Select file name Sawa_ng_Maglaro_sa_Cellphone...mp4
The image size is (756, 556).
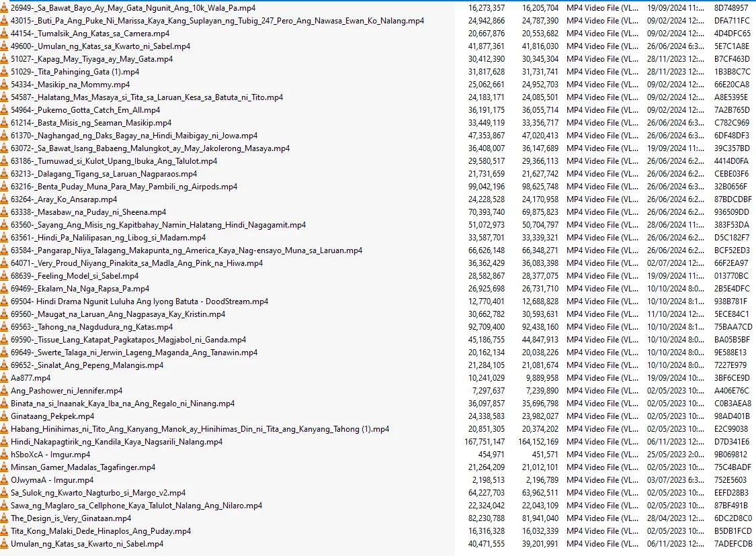click(x=136, y=506)
